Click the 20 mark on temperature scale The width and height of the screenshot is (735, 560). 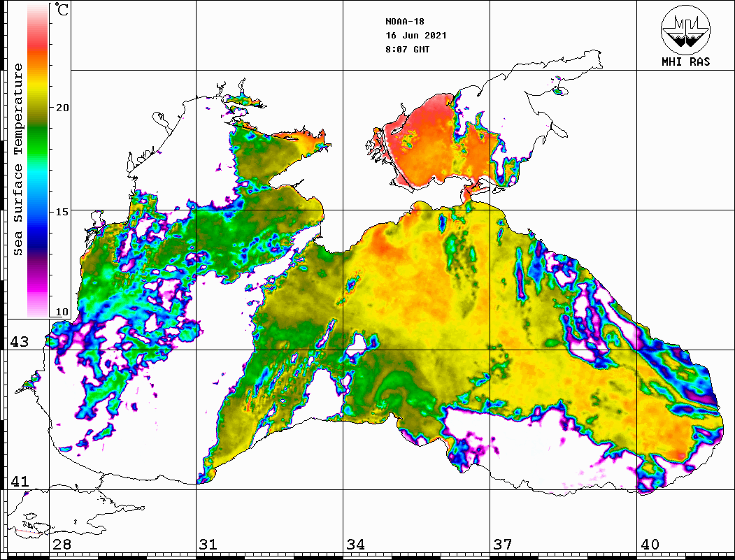pyautogui.click(x=62, y=108)
